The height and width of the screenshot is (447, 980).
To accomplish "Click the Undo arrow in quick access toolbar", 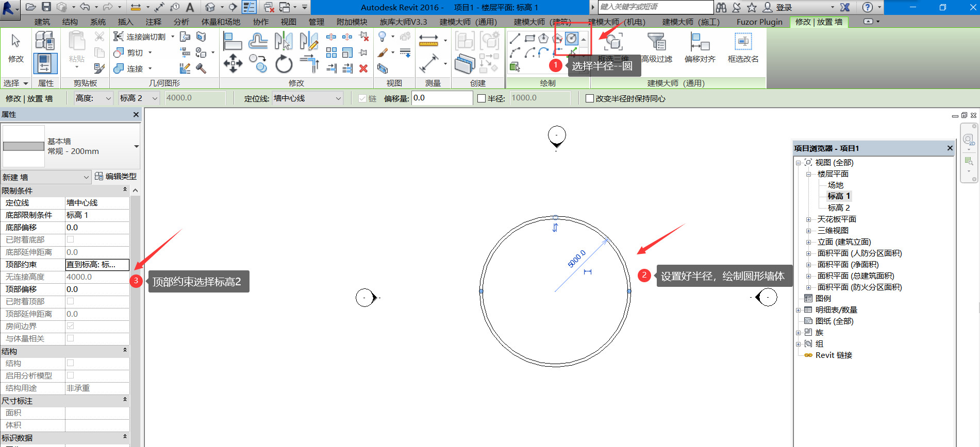I will [x=85, y=7].
